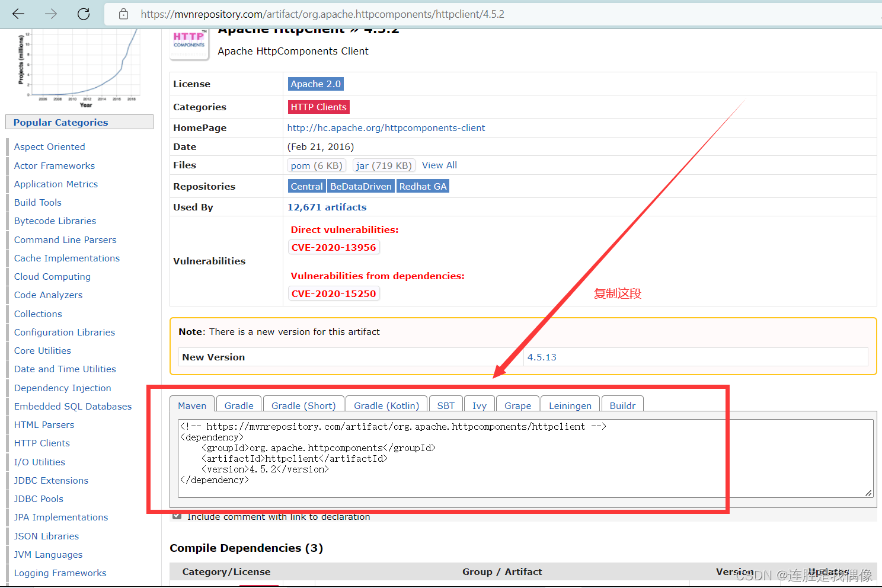The image size is (882, 588).
Task: Open Code Analyzers category
Action: (48, 295)
